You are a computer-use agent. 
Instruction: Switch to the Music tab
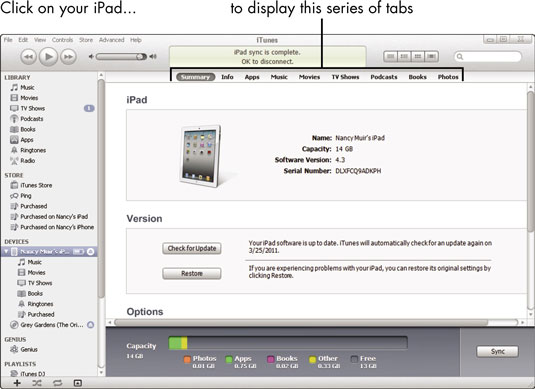(x=279, y=77)
